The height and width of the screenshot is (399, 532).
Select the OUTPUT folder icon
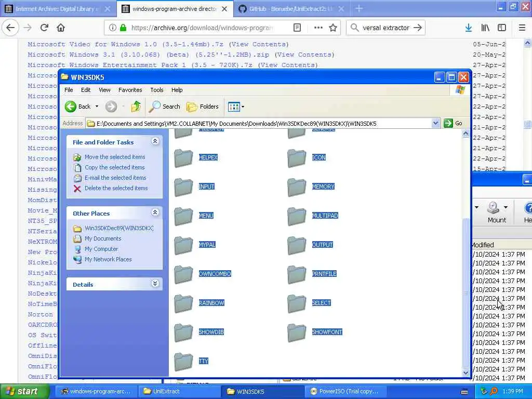coord(297,245)
